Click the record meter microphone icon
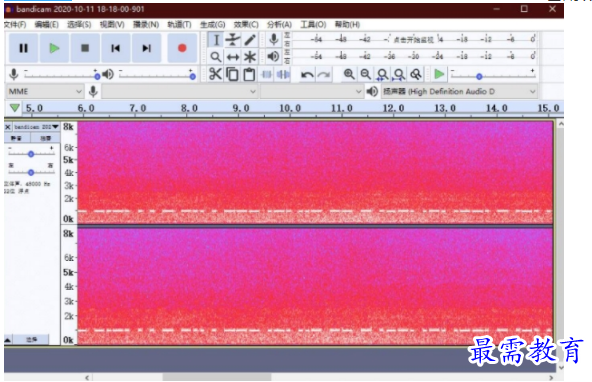Image resolution: width=592 pixels, height=382 pixels. 274,39
